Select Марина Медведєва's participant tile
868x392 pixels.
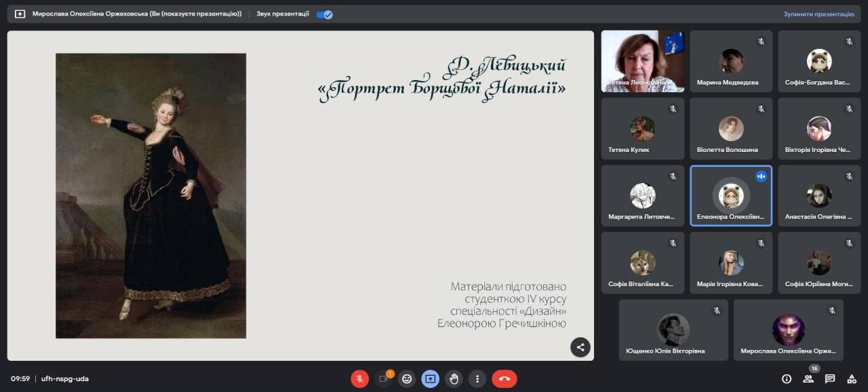click(x=730, y=61)
